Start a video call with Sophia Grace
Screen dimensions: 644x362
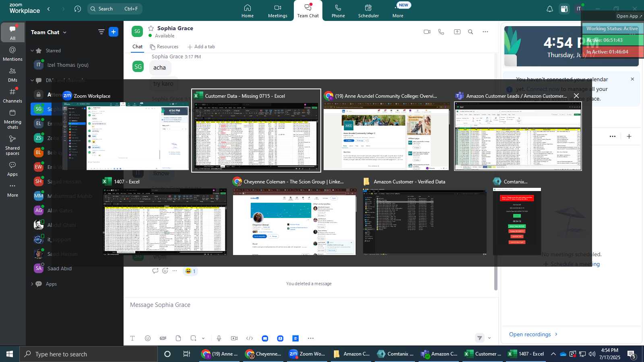click(427, 32)
